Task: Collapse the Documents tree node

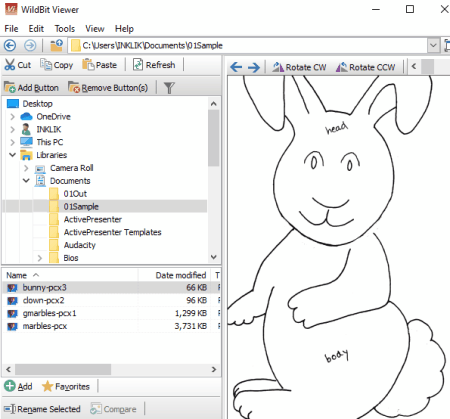Action: point(26,181)
